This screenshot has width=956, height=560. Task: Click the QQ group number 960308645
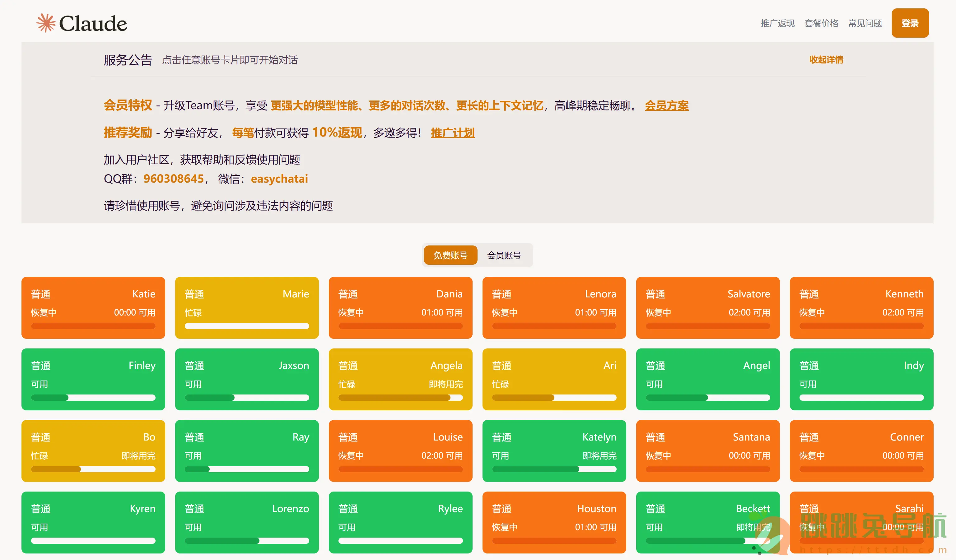[173, 179]
